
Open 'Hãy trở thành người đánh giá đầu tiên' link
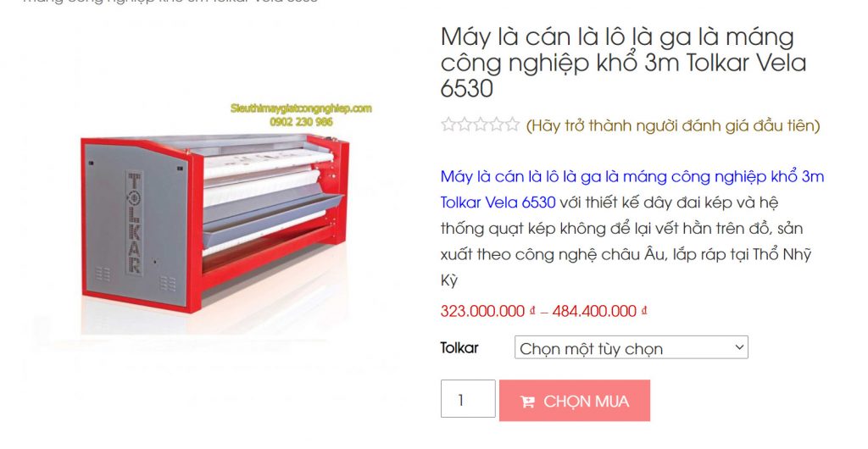tap(672, 125)
